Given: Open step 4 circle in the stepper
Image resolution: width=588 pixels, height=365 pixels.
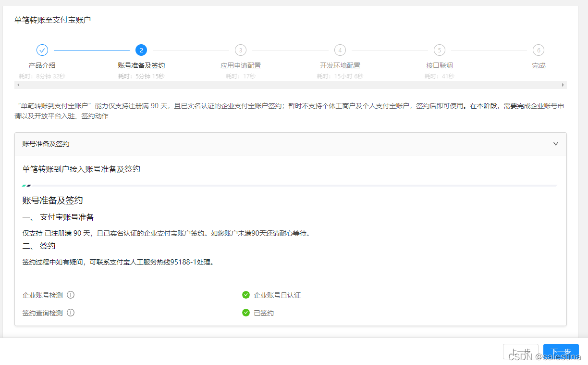Looking at the screenshot, I should [340, 50].
